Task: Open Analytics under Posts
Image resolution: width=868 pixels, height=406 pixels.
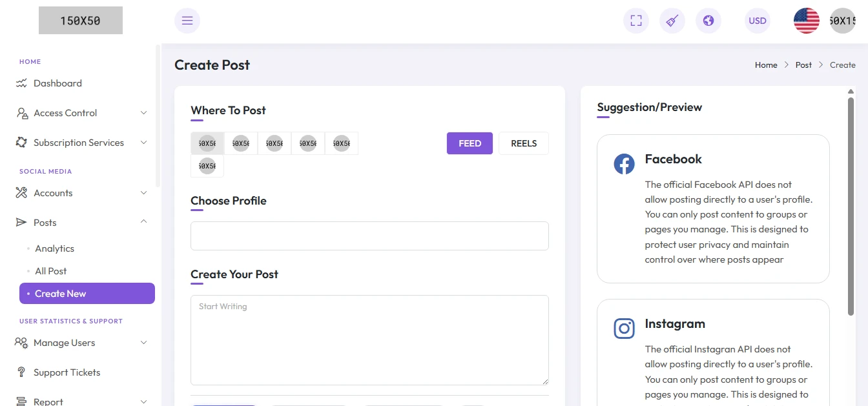Action: coord(55,249)
